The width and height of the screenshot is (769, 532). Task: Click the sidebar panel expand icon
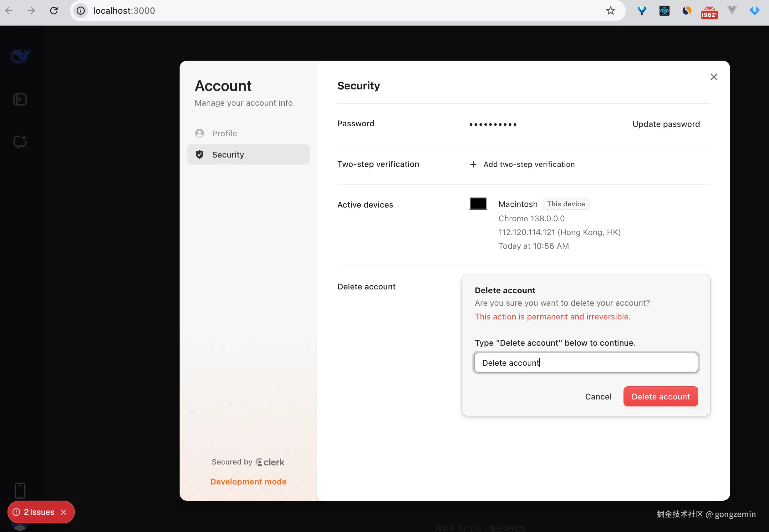20,99
